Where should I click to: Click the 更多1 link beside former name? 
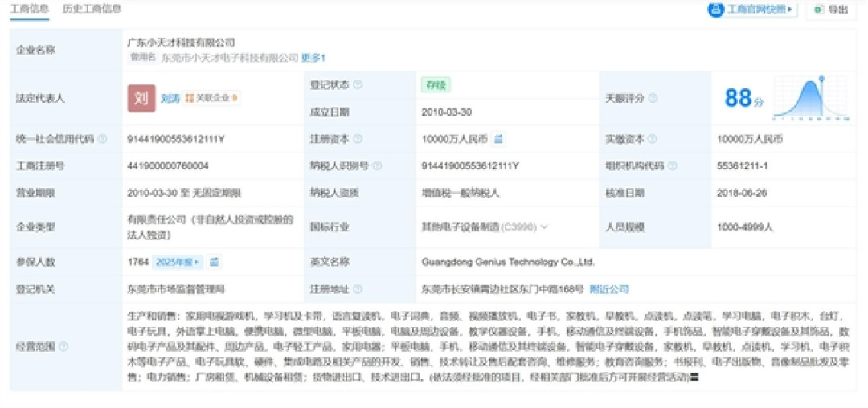[x=313, y=58]
